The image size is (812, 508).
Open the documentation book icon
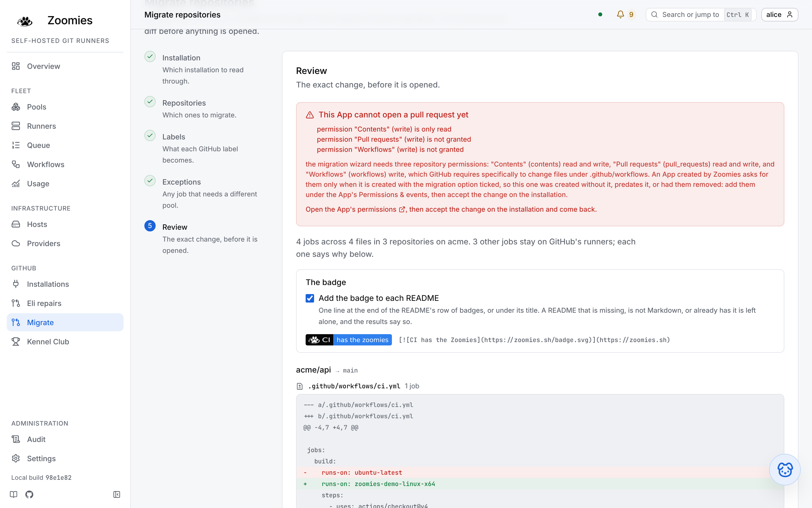tap(14, 494)
